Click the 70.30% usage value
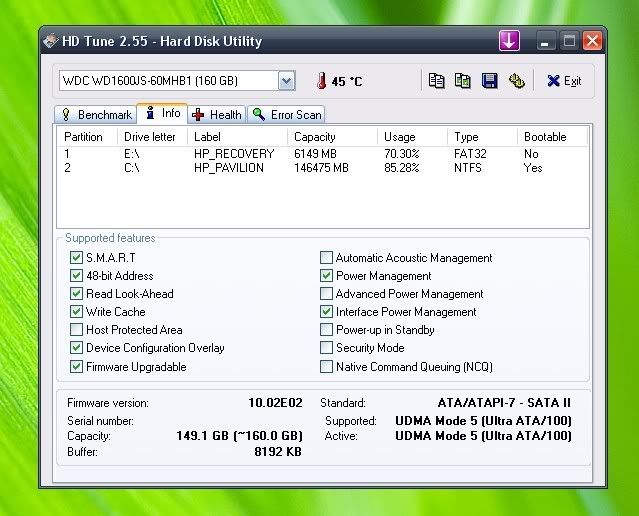 401,154
